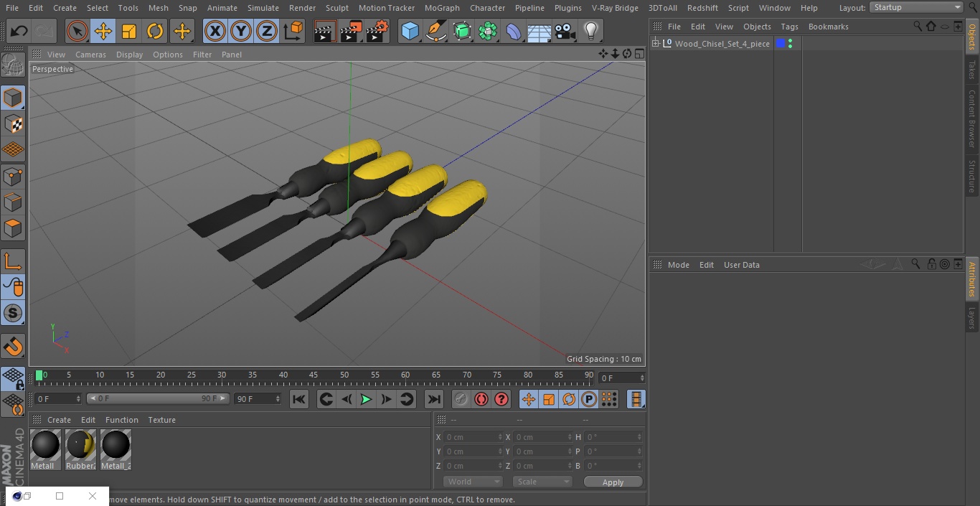Viewport: 980px width, 506px height.
Task: Open the World coordinate dropdown
Action: [472, 482]
